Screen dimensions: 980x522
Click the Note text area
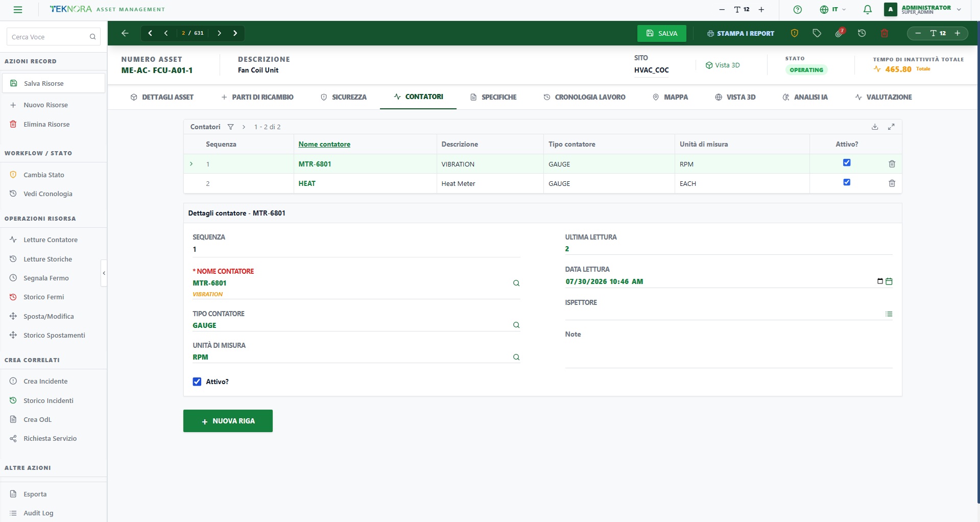(729, 354)
